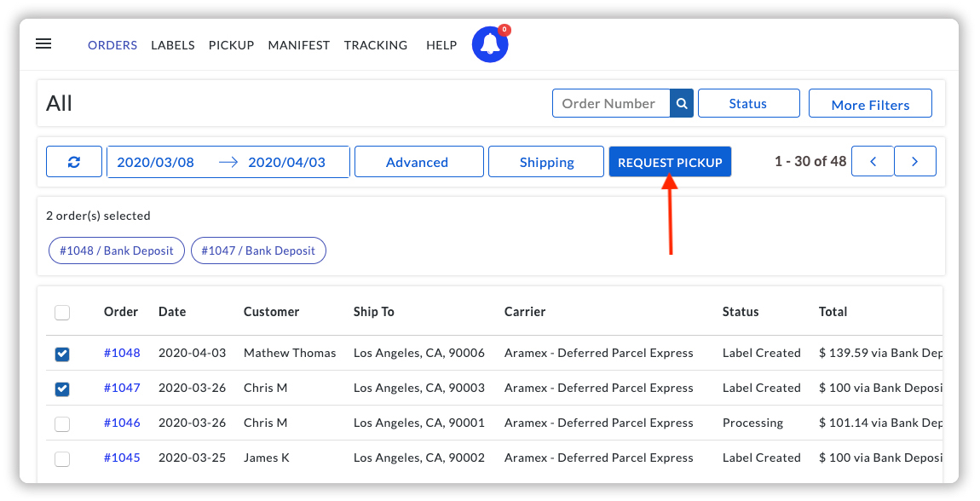The width and height of the screenshot is (980, 501).
Task: Click customer name James K
Action: 266,458
